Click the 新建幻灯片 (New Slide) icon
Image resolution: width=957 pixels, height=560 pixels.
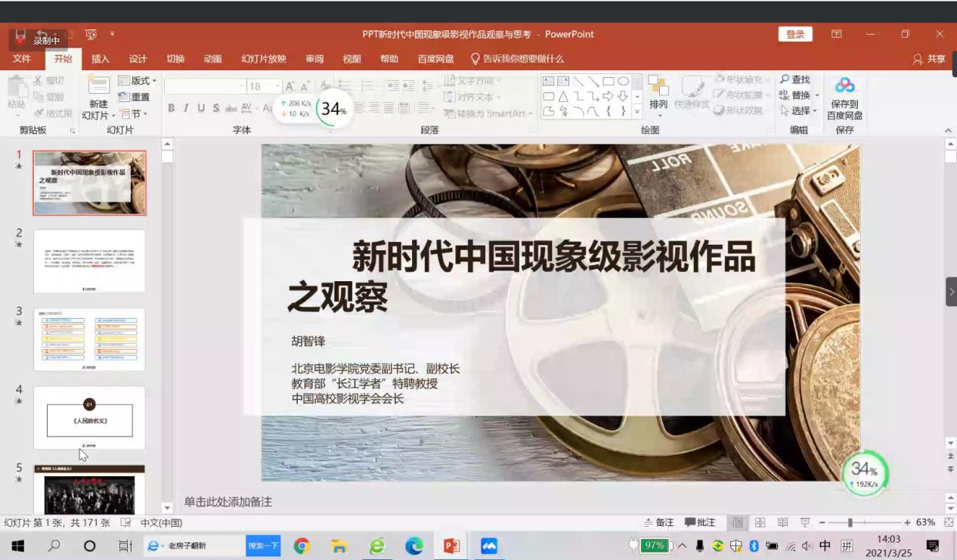coord(98,86)
